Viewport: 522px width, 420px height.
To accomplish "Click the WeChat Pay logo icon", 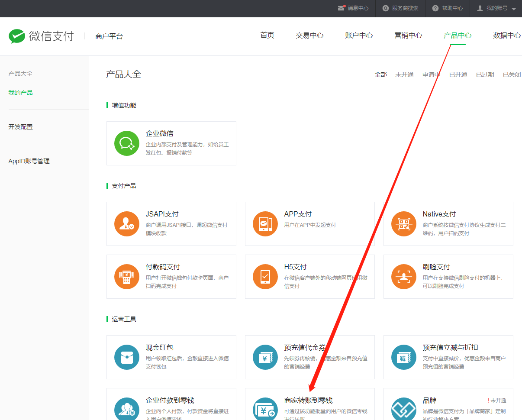I will pos(17,36).
